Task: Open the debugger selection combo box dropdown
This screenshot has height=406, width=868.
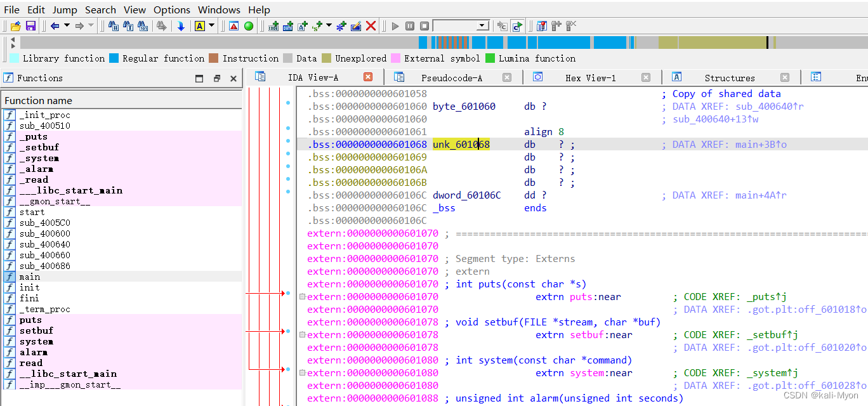Action: (x=483, y=25)
